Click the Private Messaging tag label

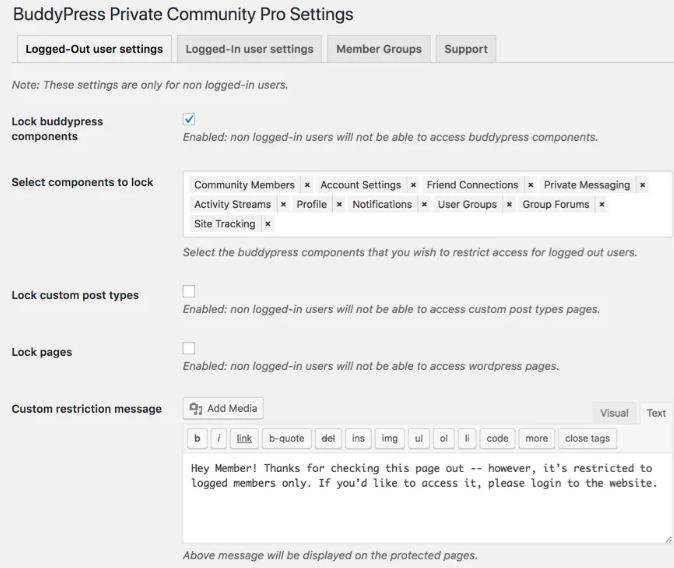tap(587, 185)
